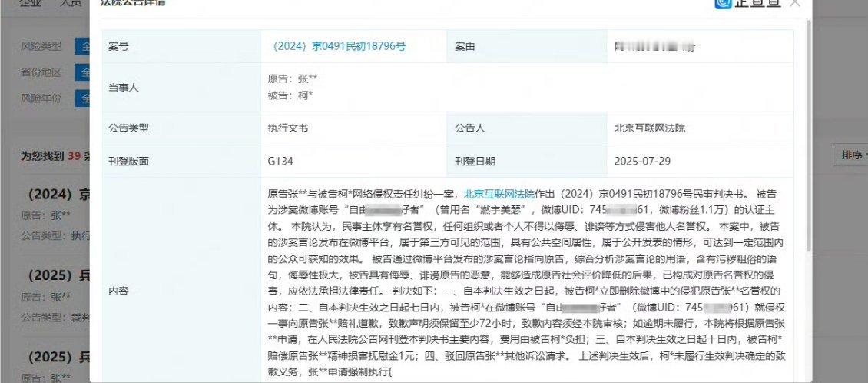Click the 为您找到 39 results count text
868x383 pixels.
[55, 156]
